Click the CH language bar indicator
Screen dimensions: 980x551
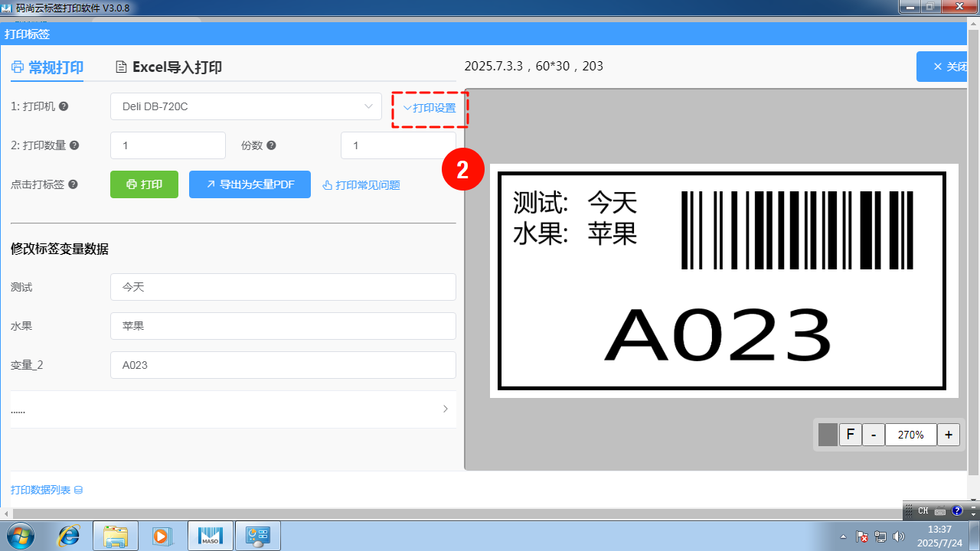pyautogui.click(x=923, y=510)
